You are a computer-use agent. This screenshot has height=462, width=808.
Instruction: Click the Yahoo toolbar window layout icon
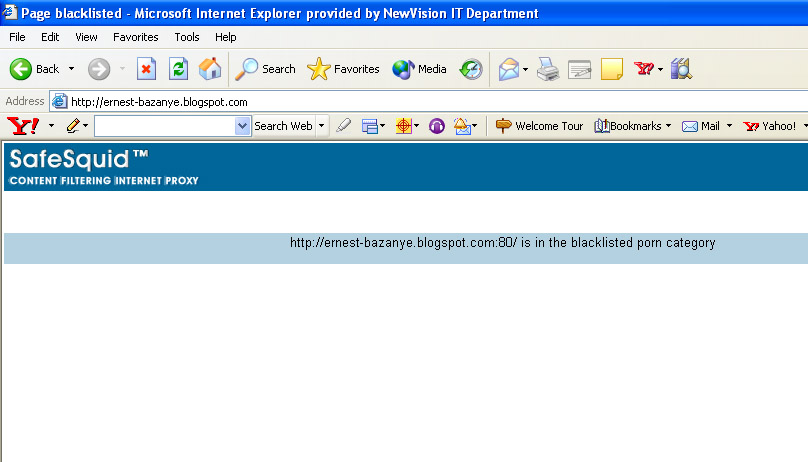(x=369, y=126)
